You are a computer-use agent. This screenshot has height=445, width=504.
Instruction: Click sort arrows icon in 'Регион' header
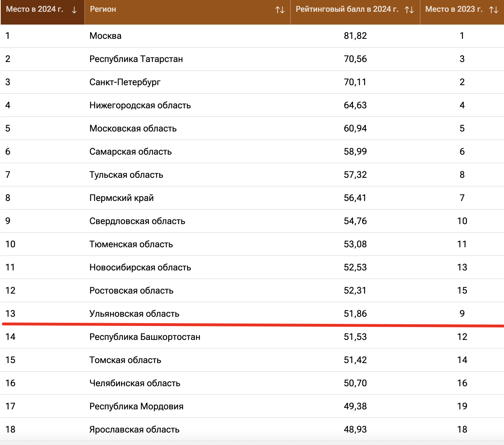click(280, 10)
